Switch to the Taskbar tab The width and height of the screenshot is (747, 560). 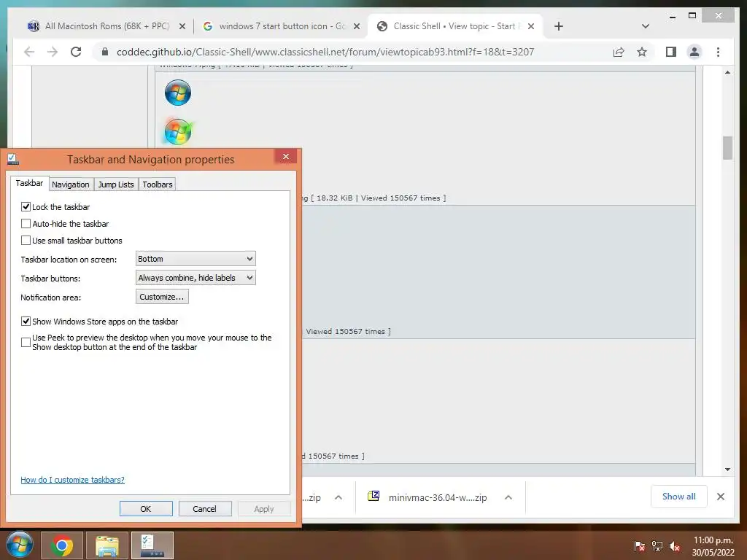click(29, 183)
